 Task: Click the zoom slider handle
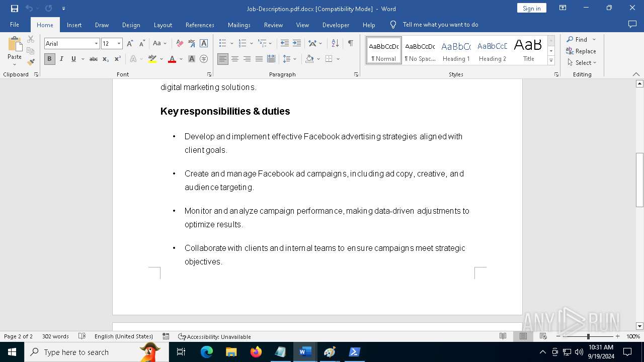588,336
